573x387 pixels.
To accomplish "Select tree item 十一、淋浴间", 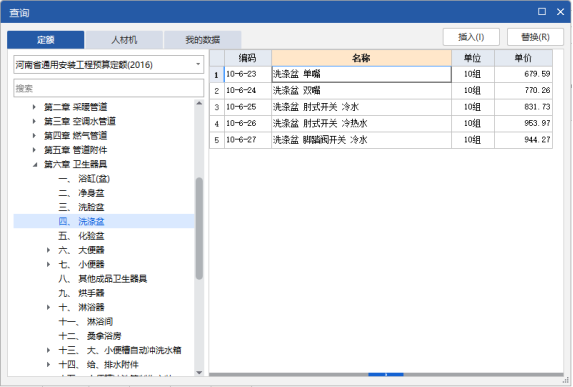I will 86,322.
